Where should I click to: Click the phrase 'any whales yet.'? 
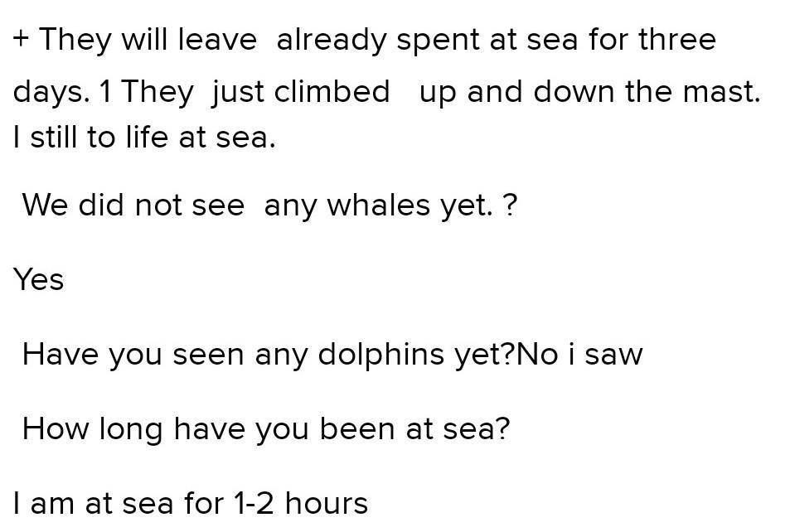tap(378, 205)
